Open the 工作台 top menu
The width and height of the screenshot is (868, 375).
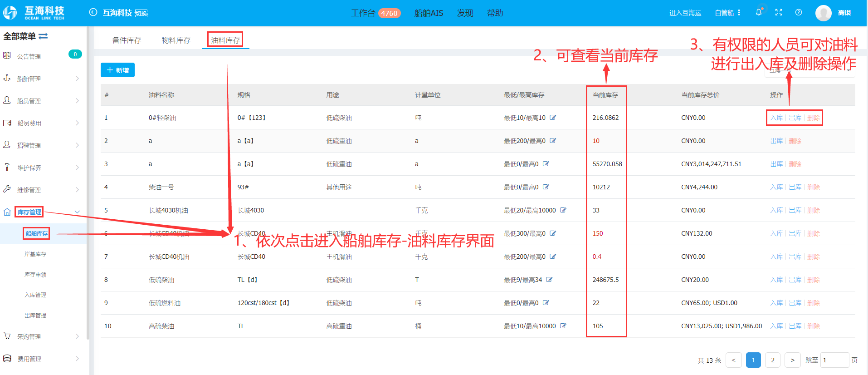pyautogui.click(x=363, y=13)
